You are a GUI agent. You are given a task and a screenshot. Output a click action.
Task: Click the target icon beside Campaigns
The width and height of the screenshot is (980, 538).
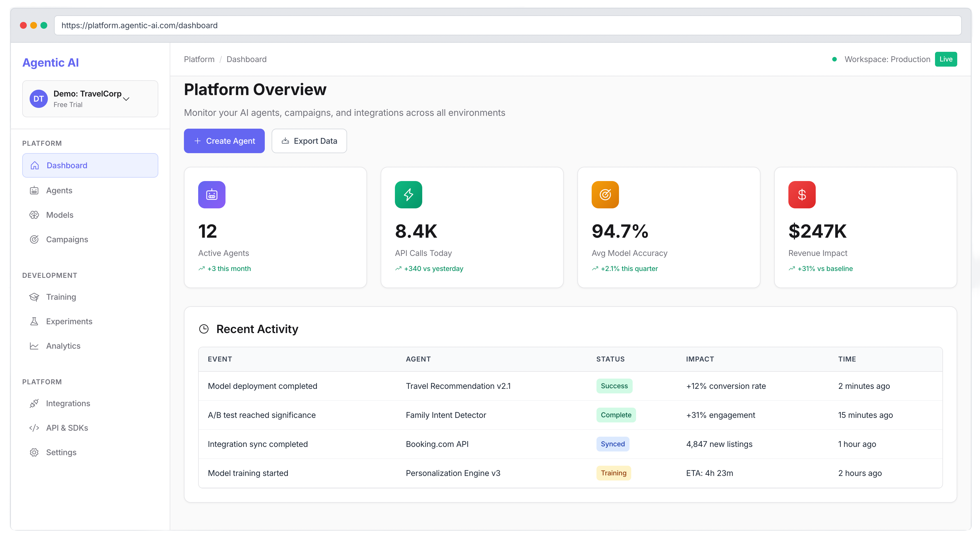(x=34, y=239)
